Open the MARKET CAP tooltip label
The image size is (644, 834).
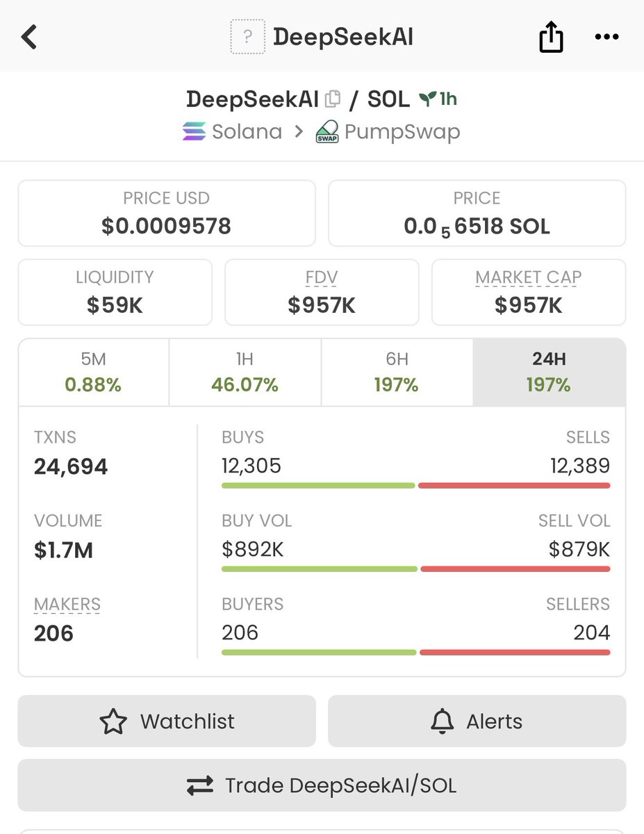(528, 277)
